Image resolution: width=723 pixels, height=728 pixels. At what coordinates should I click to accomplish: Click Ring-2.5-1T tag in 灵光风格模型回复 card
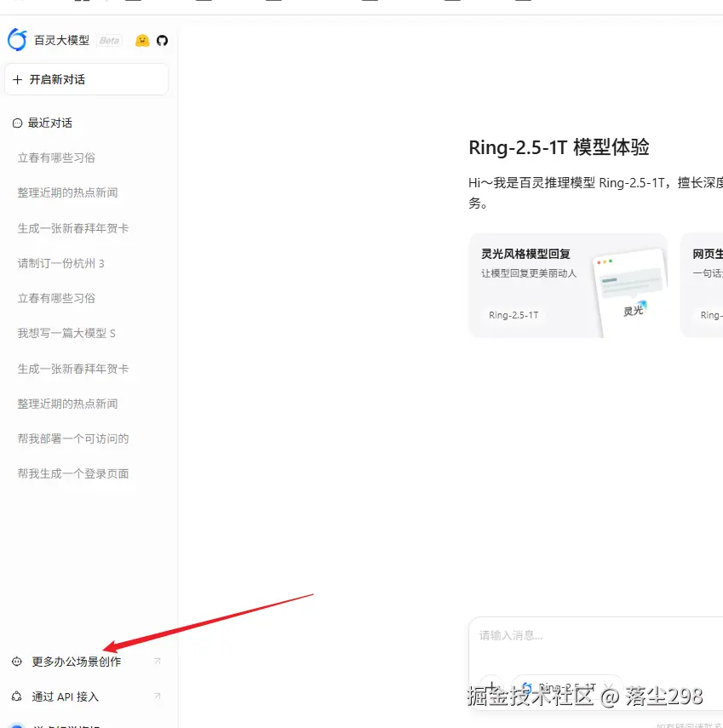(514, 315)
